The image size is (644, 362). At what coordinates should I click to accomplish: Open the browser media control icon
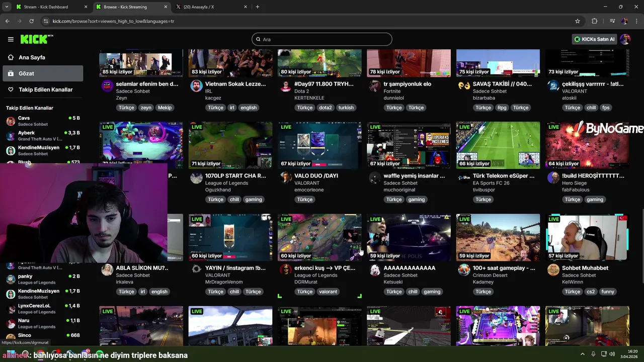[x=612, y=21]
